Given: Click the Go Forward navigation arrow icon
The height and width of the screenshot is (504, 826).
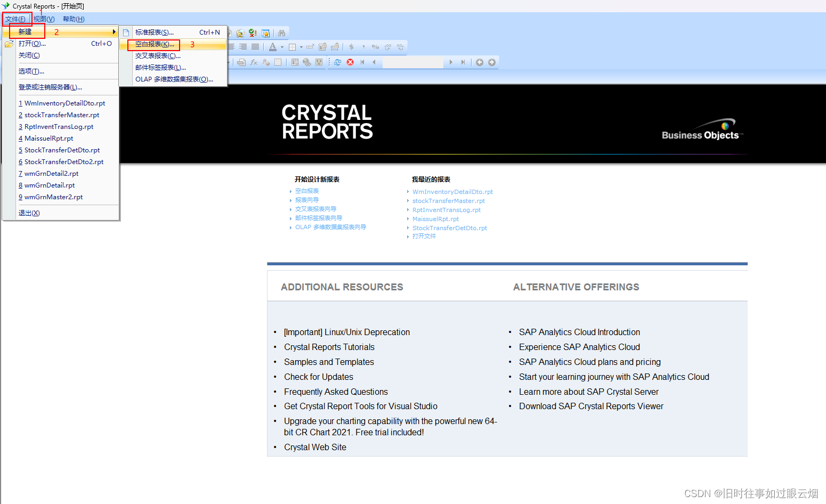Looking at the screenshot, I should click(x=491, y=62).
